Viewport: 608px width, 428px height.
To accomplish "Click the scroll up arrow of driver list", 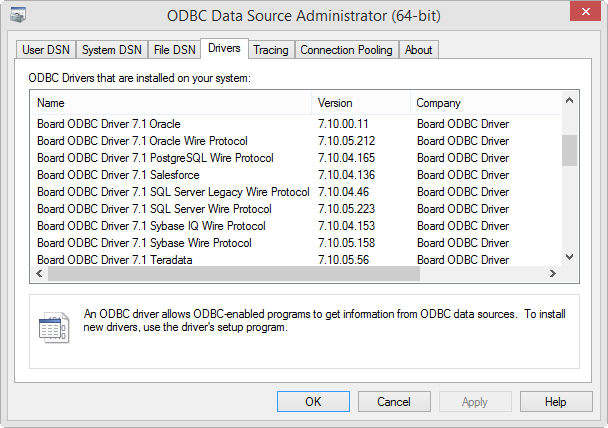I will tap(569, 100).
